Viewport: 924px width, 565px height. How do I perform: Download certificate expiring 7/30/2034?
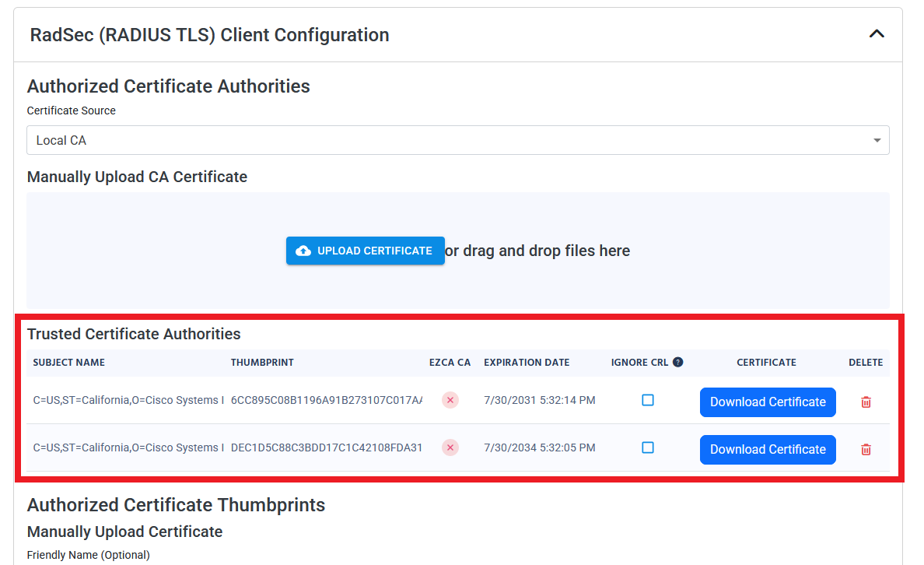click(768, 449)
